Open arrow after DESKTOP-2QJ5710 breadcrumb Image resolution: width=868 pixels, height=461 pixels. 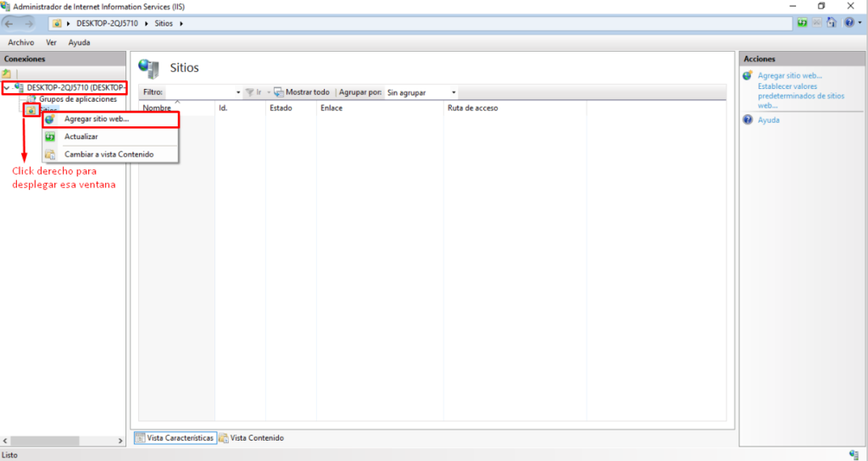(146, 23)
